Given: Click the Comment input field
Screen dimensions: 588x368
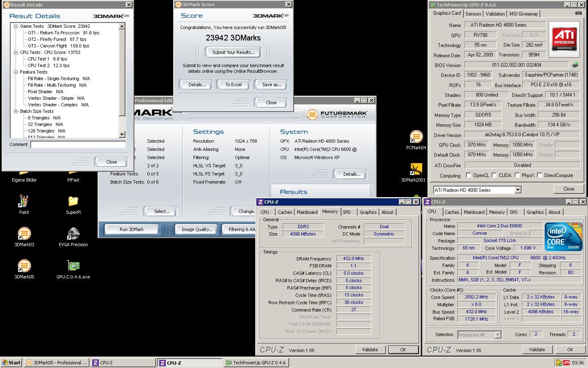Looking at the screenshot, I should pos(78,144).
